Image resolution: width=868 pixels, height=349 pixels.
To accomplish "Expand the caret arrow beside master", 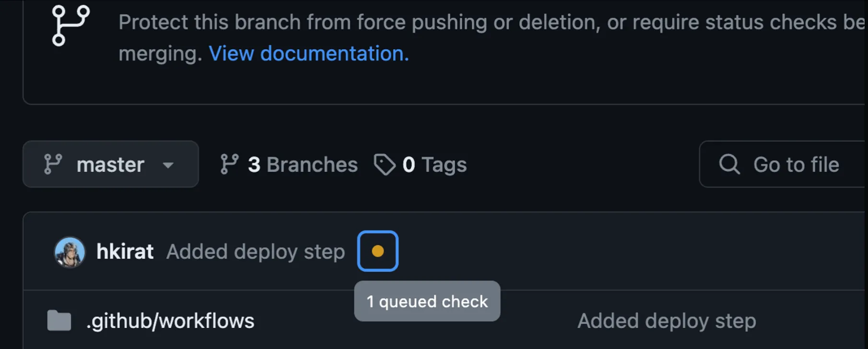I will pos(168,165).
